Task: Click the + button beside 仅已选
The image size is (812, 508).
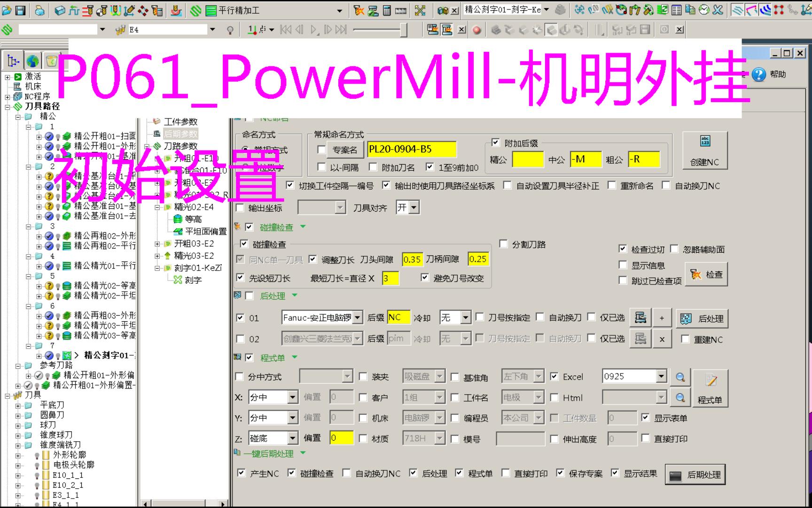Action: (x=662, y=318)
